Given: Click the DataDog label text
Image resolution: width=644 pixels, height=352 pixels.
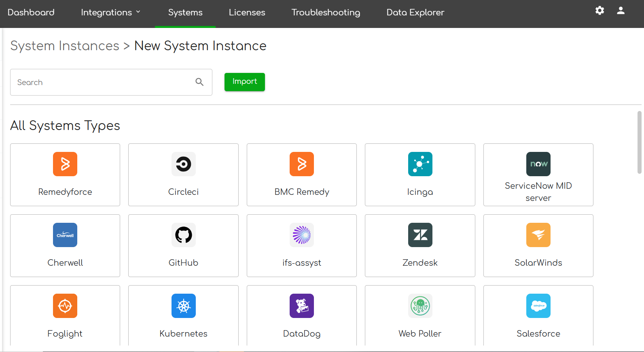Looking at the screenshot, I should tap(302, 334).
